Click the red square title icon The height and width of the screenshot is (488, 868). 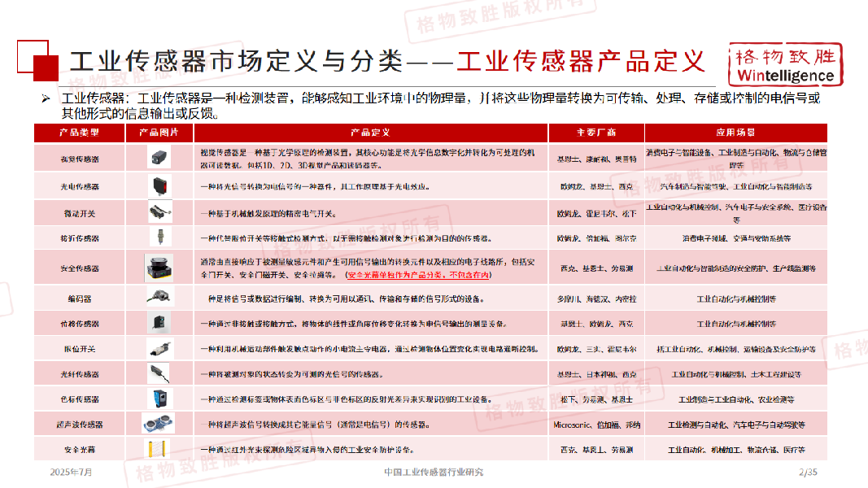(x=37, y=60)
